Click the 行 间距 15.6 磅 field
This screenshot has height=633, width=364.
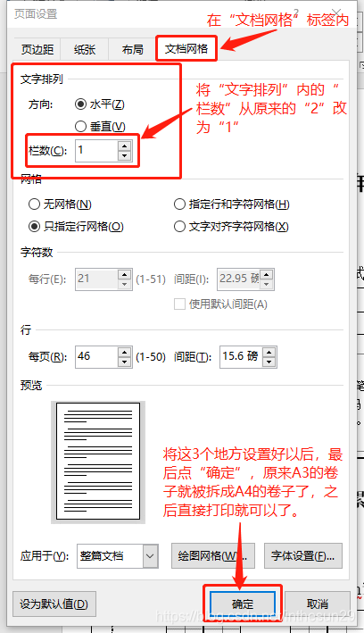[x=241, y=357]
